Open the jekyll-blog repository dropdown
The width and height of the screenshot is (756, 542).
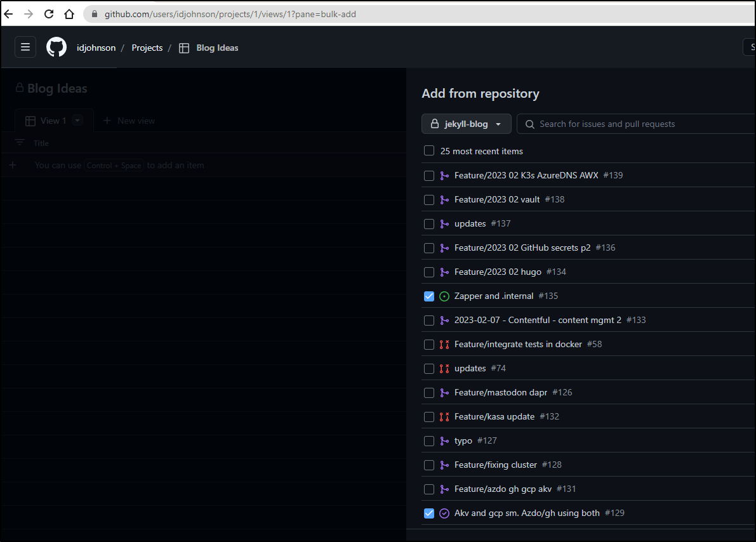tap(466, 124)
